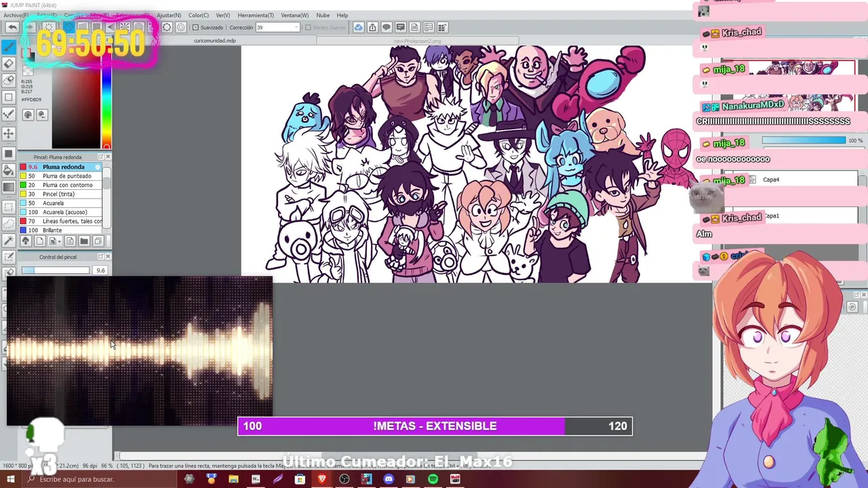Image resolution: width=868 pixels, height=488 pixels.
Task: Click the brush script icon
Action: pyautogui.click(x=70, y=241)
